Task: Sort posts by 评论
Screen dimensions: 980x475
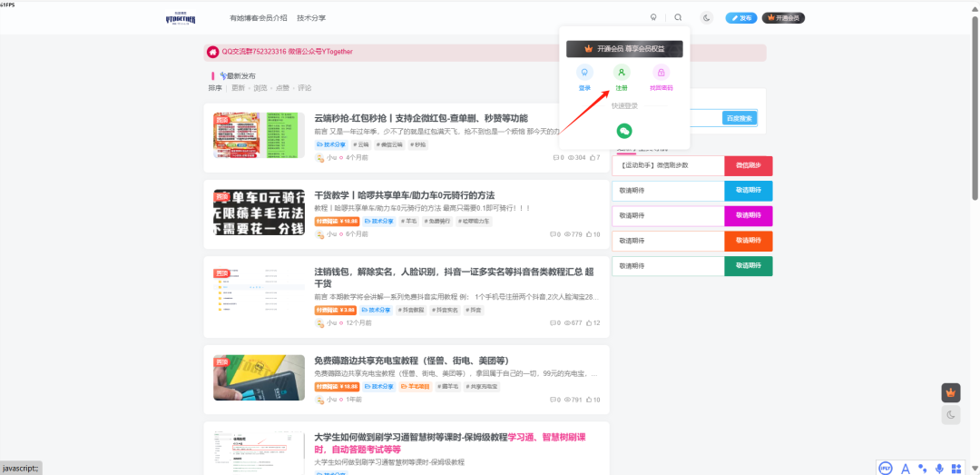Action: [x=304, y=88]
